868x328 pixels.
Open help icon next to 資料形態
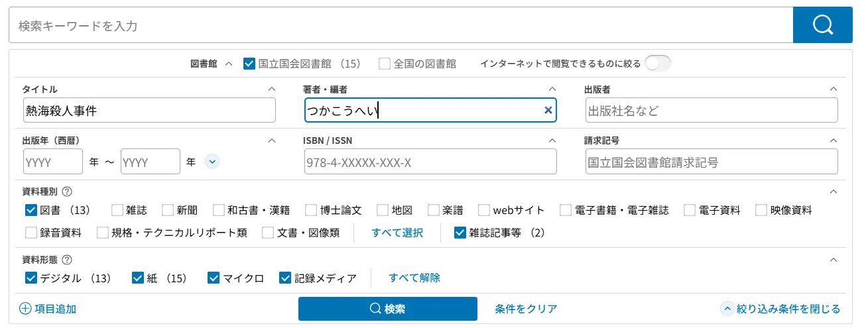coord(67,260)
